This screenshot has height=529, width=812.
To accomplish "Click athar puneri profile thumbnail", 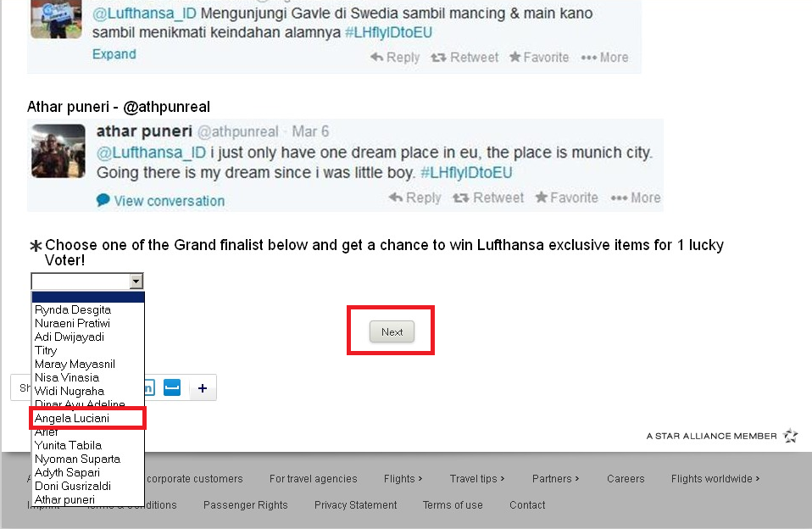I will (58, 151).
